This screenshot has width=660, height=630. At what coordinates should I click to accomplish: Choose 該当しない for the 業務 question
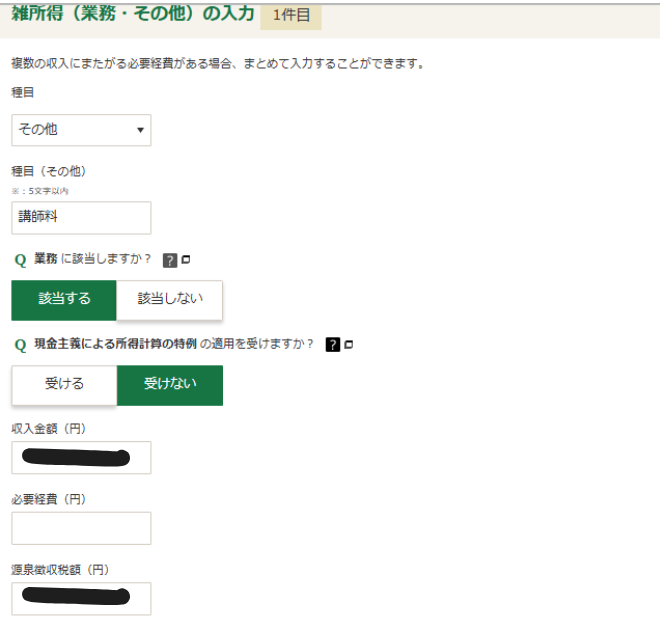(169, 300)
